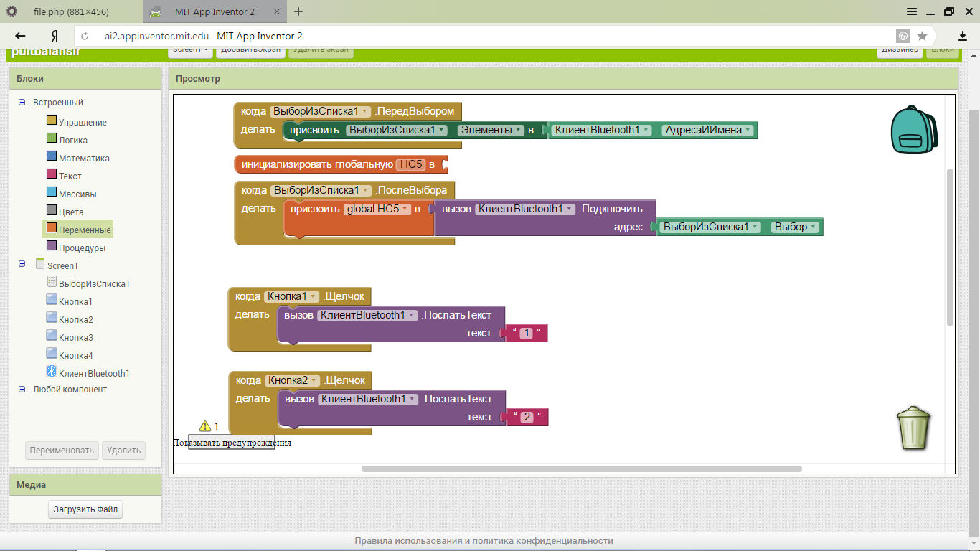Collapse the Screen1 tree node
This screenshot has height=551, width=980.
coord(22,265)
